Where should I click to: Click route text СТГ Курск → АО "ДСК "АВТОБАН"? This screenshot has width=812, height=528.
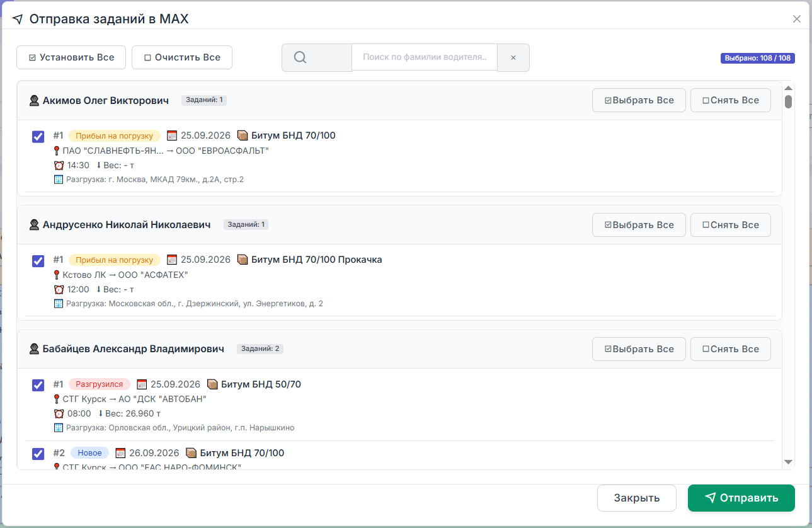pyautogui.click(x=135, y=399)
